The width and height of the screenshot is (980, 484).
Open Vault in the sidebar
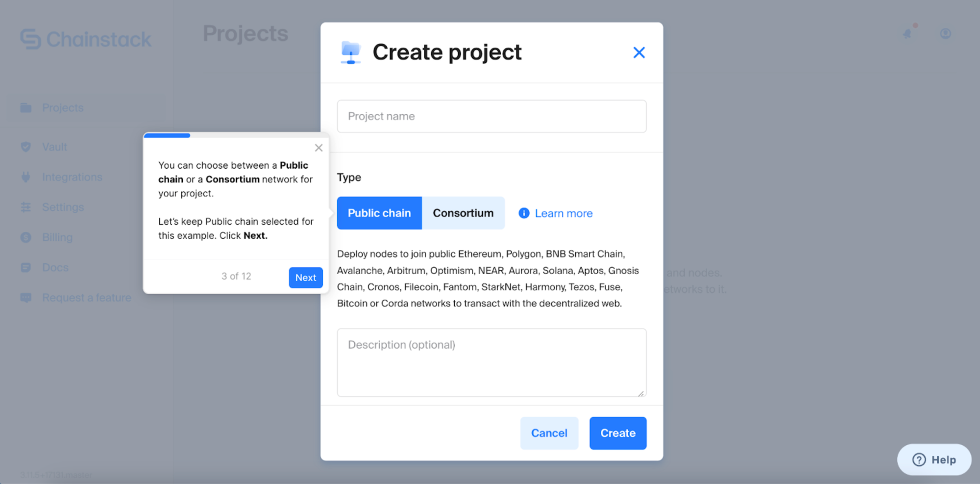point(54,147)
